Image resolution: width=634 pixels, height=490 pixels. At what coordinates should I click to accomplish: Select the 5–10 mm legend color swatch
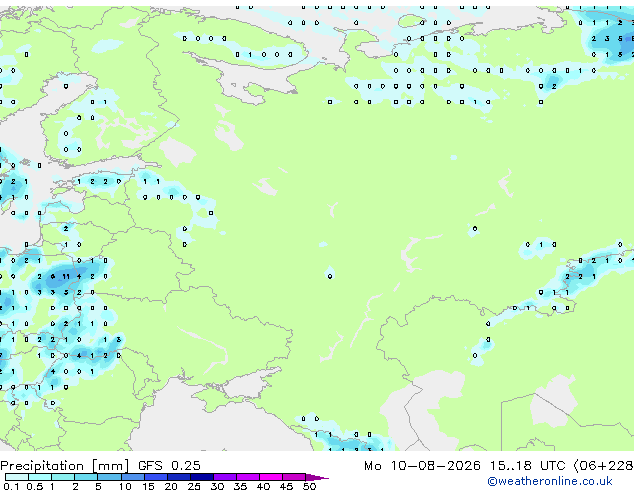[x=110, y=477]
